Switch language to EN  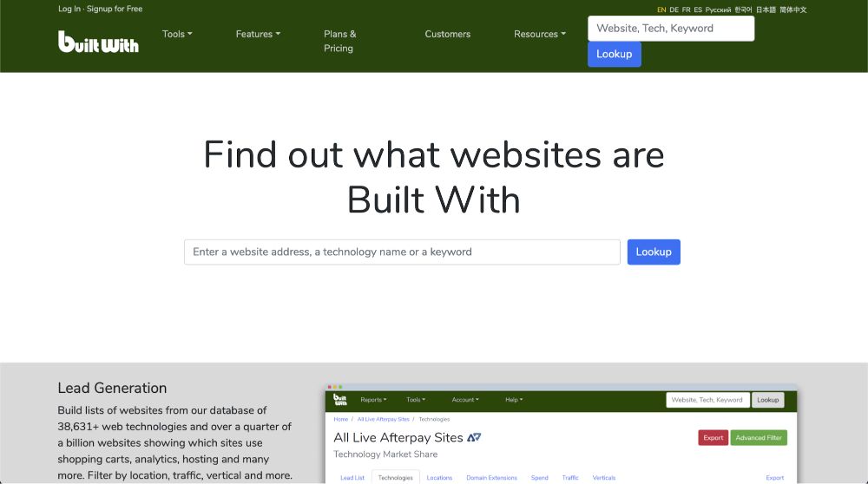[x=661, y=10]
